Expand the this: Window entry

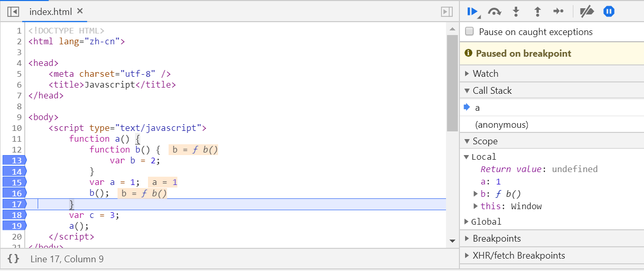(x=476, y=207)
